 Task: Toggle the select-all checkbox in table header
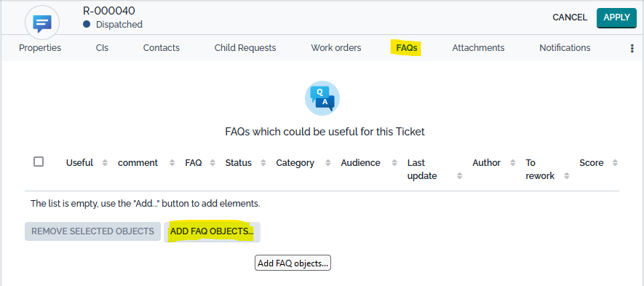coord(39,162)
